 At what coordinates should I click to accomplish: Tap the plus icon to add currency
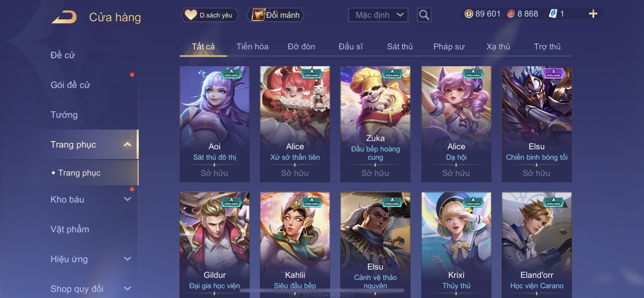pos(593,14)
